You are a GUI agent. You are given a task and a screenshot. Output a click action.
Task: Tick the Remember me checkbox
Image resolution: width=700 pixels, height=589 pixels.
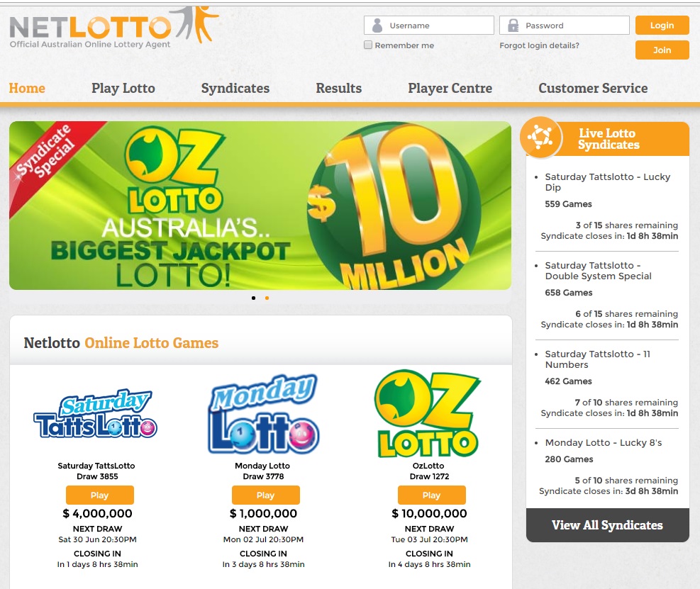tap(368, 45)
